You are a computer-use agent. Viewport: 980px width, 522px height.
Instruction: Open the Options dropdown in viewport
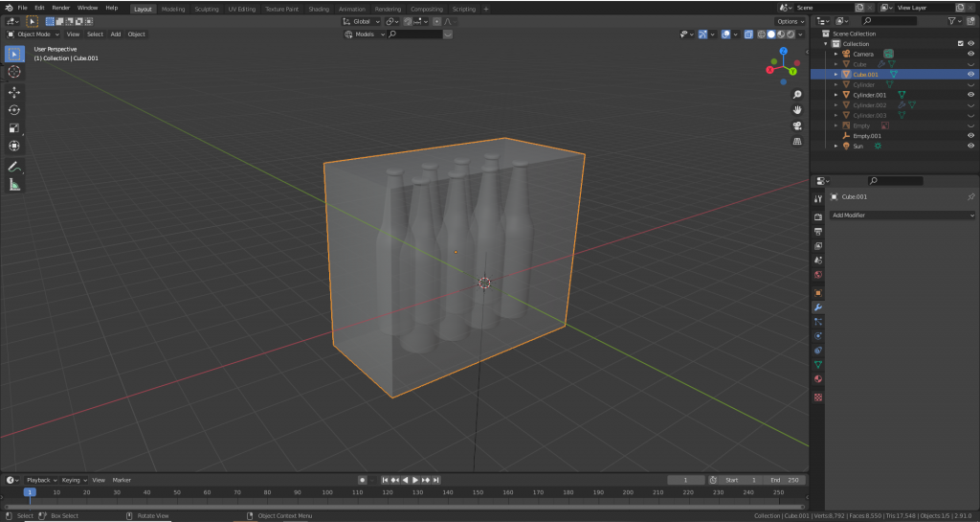click(791, 21)
